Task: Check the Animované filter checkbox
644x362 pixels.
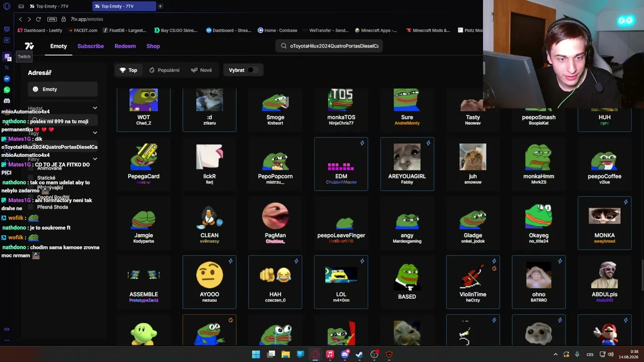Action: (x=31, y=168)
